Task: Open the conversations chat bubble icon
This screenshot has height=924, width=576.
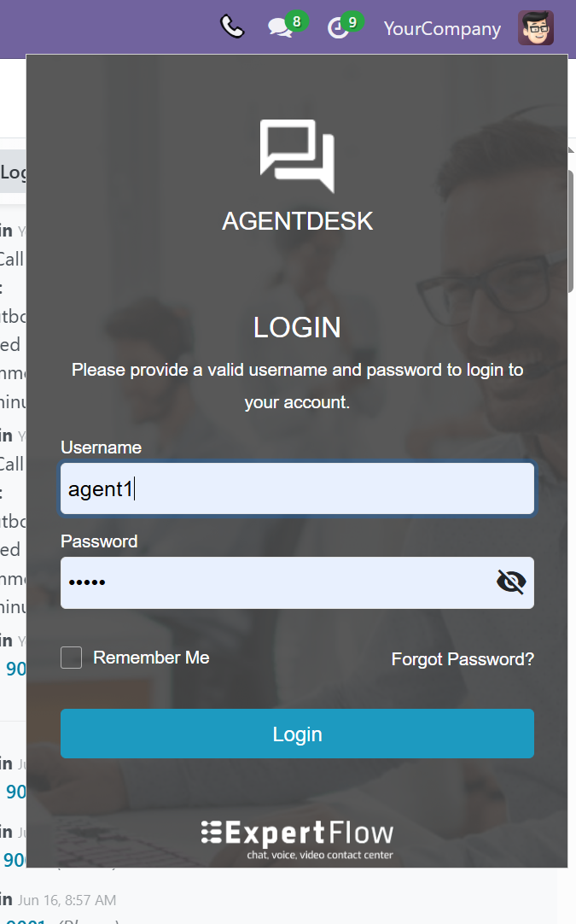Action: (x=279, y=29)
